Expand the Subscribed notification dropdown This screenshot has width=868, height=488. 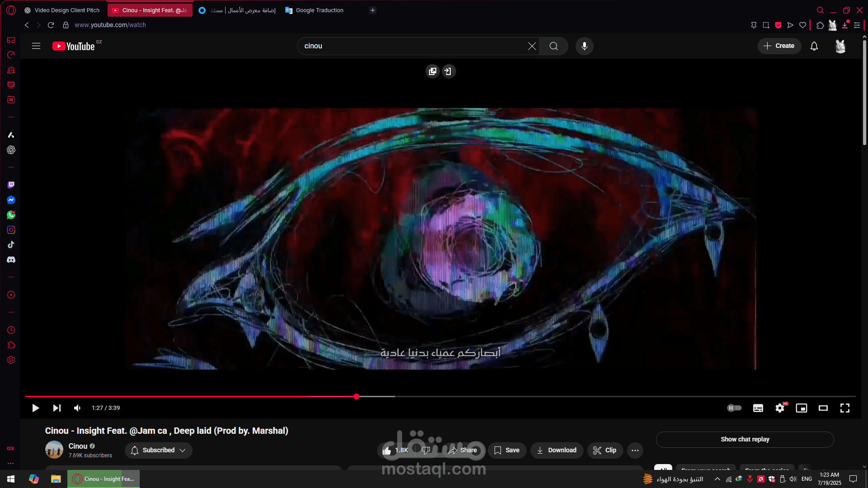click(x=159, y=450)
